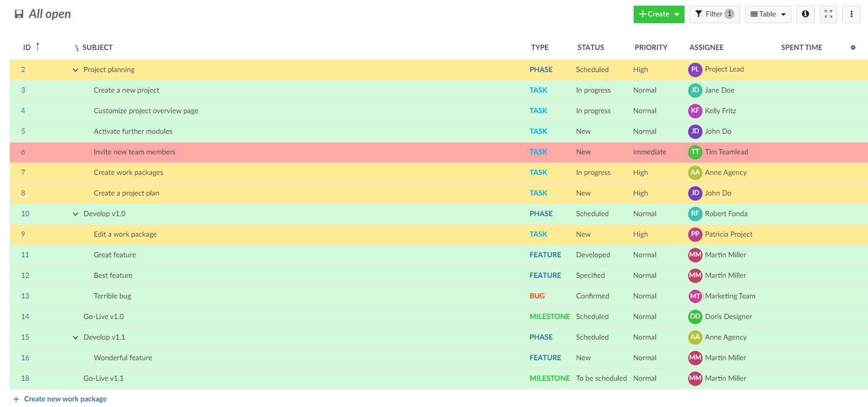This screenshot has height=407, width=868.
Task: Collapse the Project planning phase
Action: (76, 70)
